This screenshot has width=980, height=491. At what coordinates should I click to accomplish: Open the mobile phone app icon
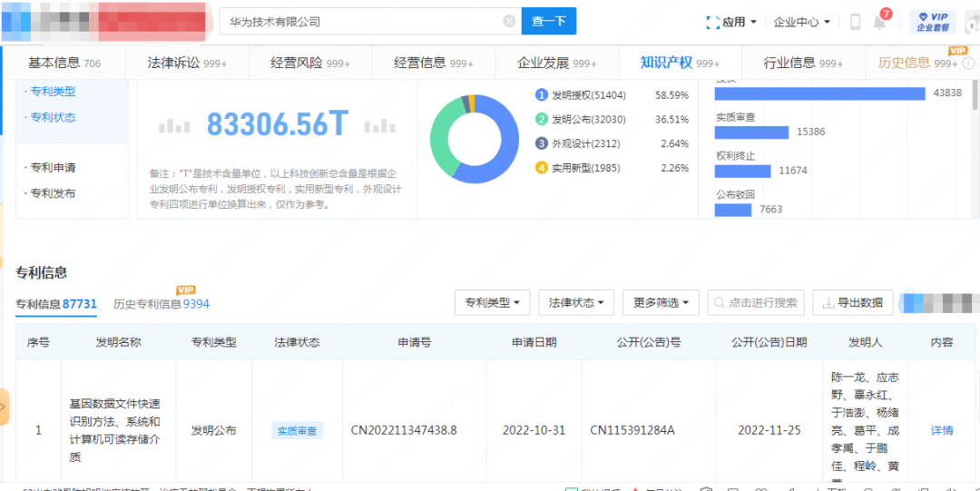coord(855,22)
